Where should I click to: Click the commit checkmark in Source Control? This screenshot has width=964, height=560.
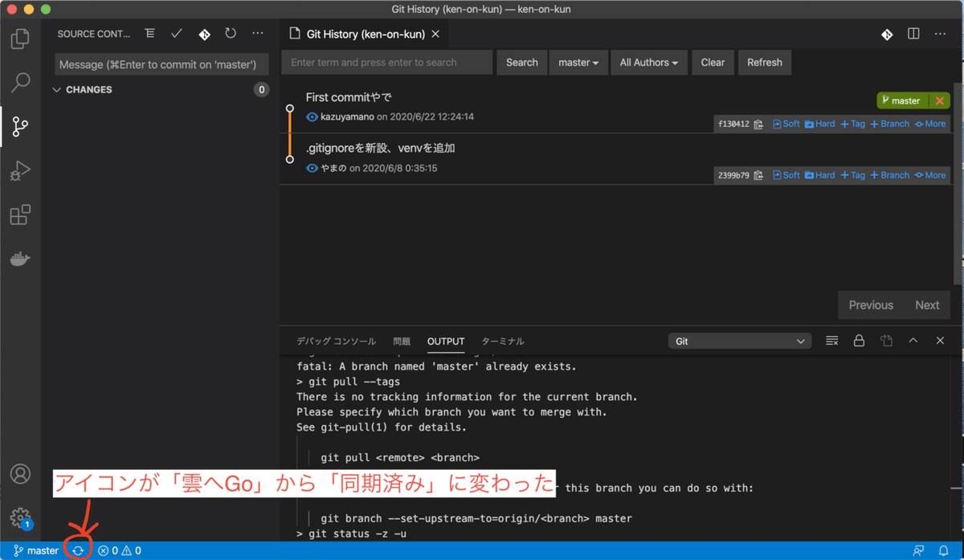point(177,34)
